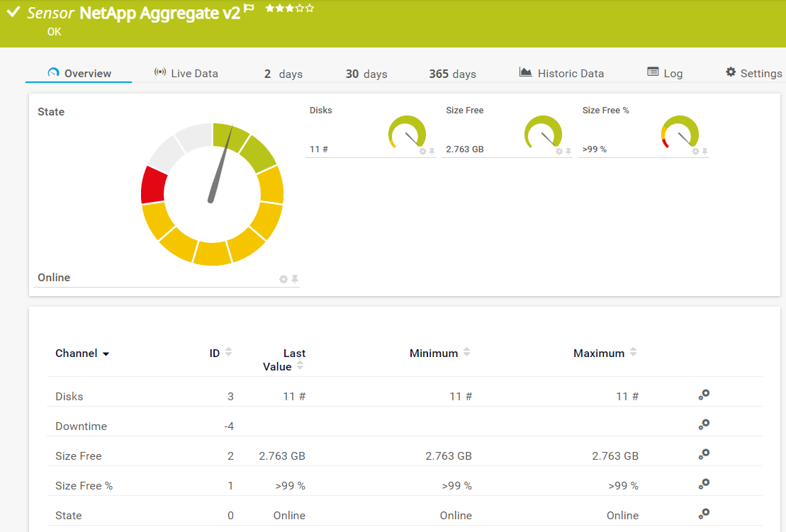Click the gear icon under State gauge
The width and height of the screenshot is (786, 532).
(x=283, y=280)
